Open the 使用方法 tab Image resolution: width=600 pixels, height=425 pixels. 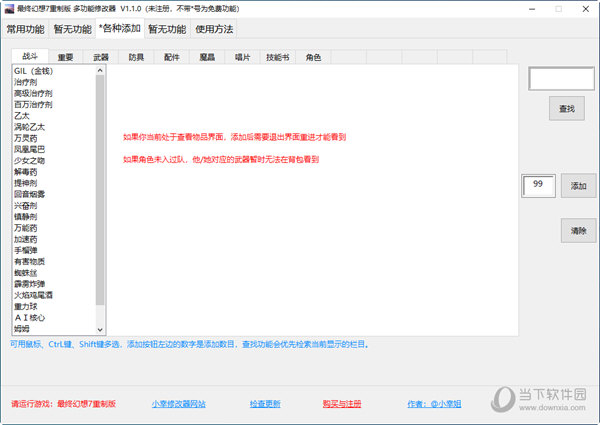click(x=214, y=29)
